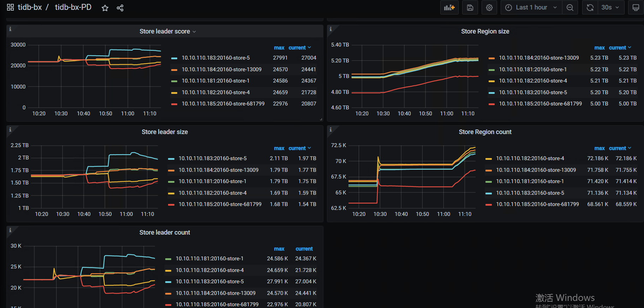644x308 pixels.
Task: Cycle view mode with monitor icon
Action: [x=636, y=7]
